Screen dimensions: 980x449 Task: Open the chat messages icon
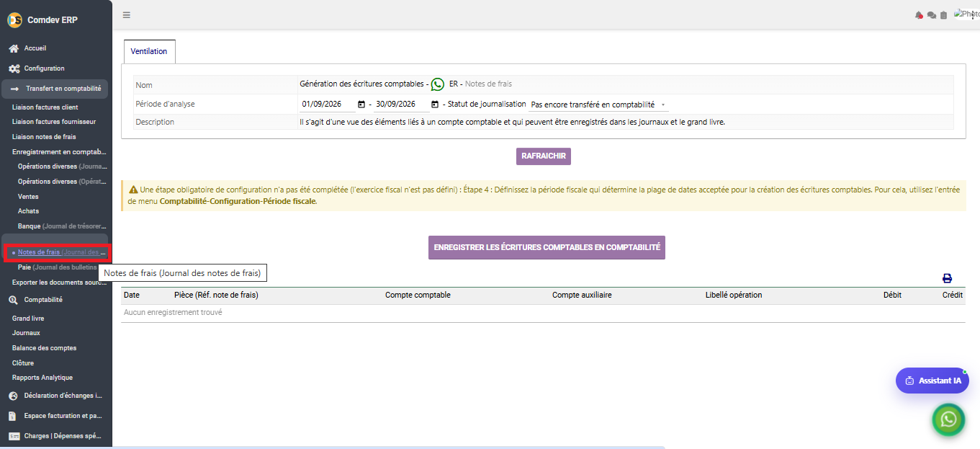[931, 15]
